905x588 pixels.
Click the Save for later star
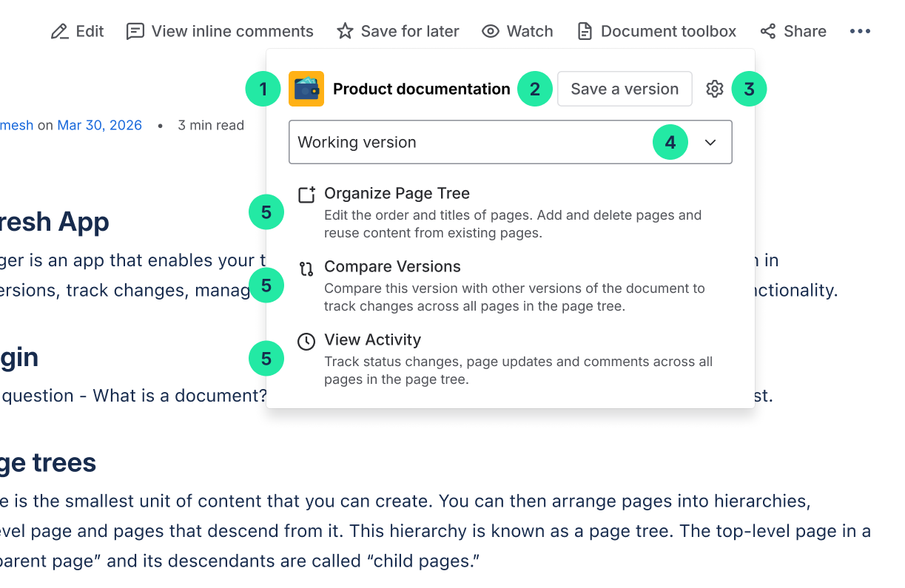coord(345,32)
